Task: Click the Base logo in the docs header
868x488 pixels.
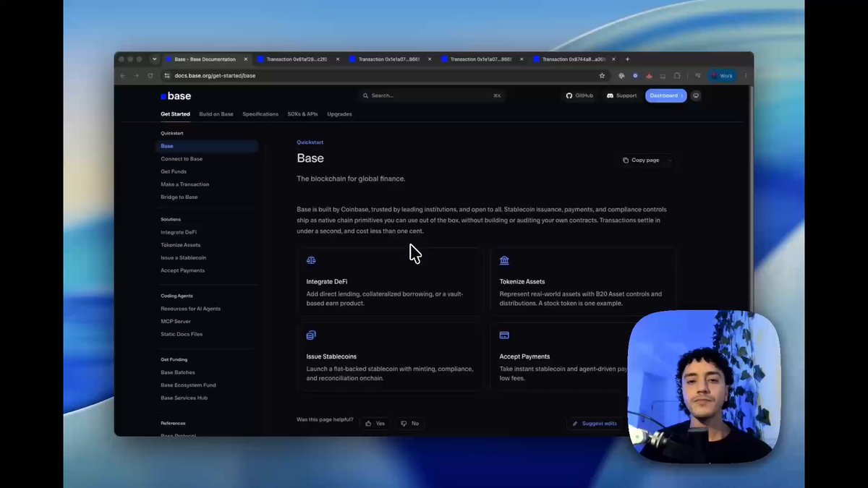Action: coord(176,96)
